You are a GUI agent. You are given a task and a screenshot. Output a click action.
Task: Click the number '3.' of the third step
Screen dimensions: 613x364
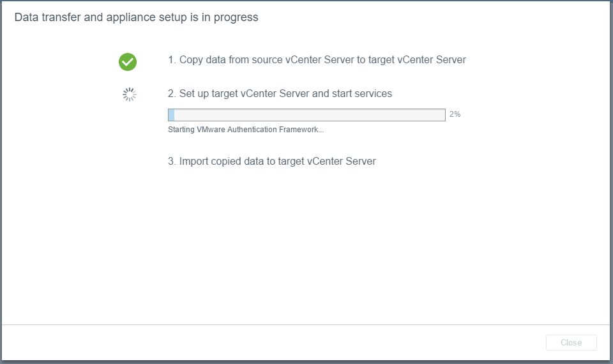[172, 161]
